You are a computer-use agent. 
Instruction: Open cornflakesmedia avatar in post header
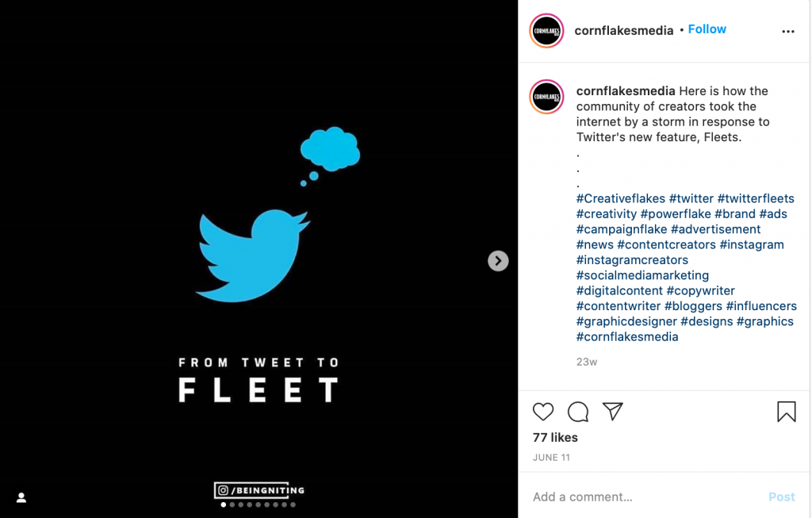(x=546, y=31)
